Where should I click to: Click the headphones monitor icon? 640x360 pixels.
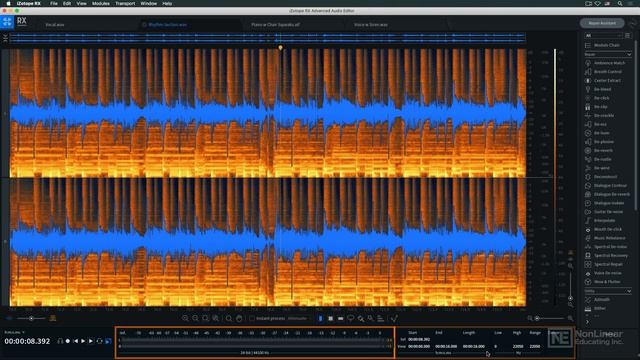point(60,341)
